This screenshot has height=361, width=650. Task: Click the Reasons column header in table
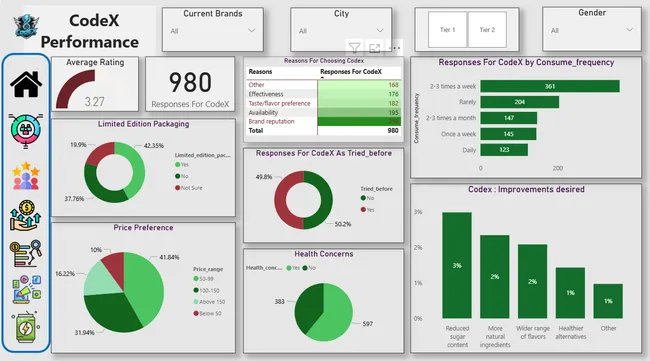tap(260, 72)
